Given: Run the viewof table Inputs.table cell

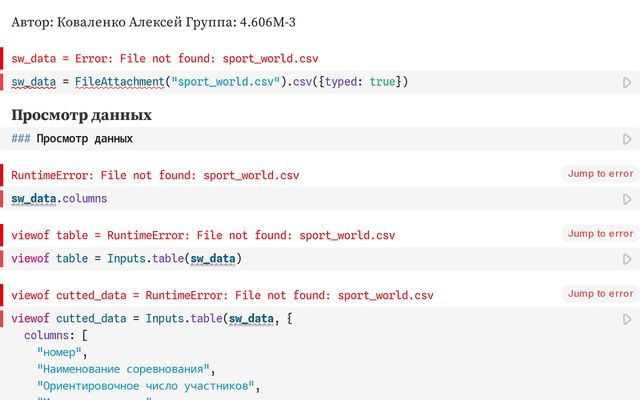Looking at the screenshot, I should 627,259.
